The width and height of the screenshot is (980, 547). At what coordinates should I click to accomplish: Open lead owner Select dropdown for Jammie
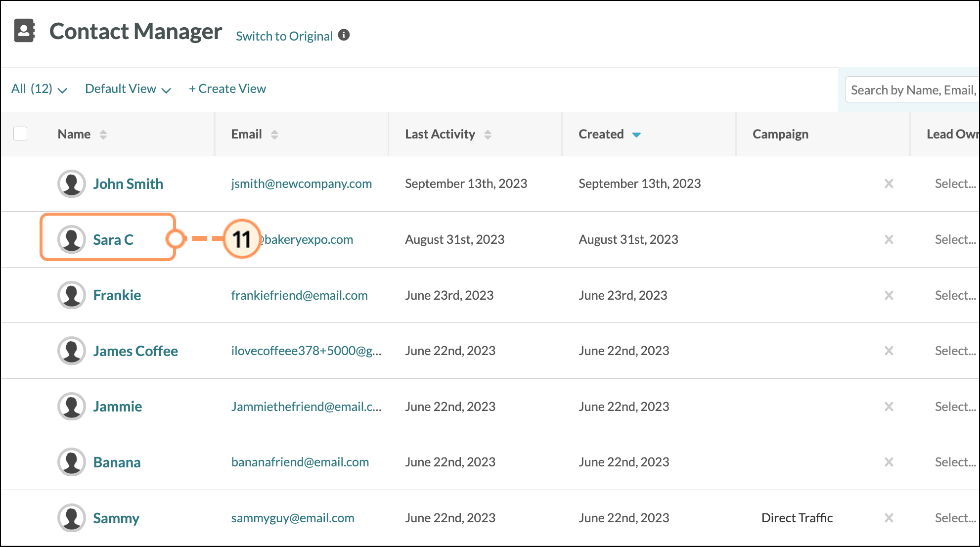(955, 407)
